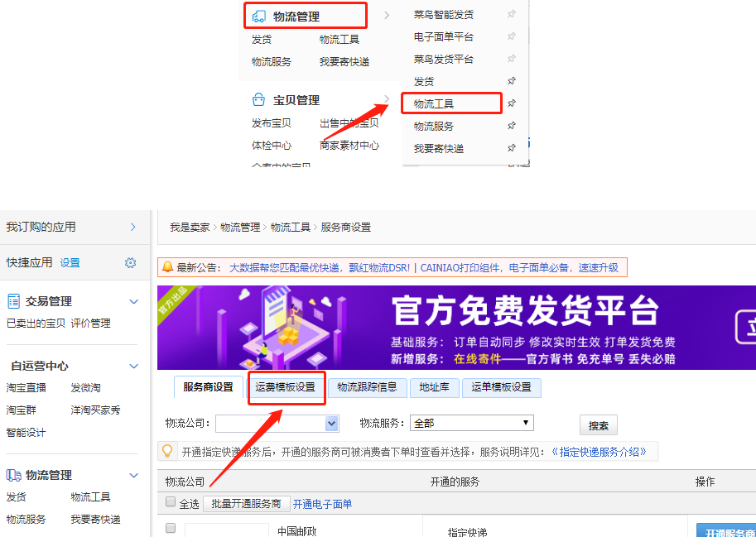Collapse the sidebar 物流管理 section

pyautogui.click(x=134, y=476)
